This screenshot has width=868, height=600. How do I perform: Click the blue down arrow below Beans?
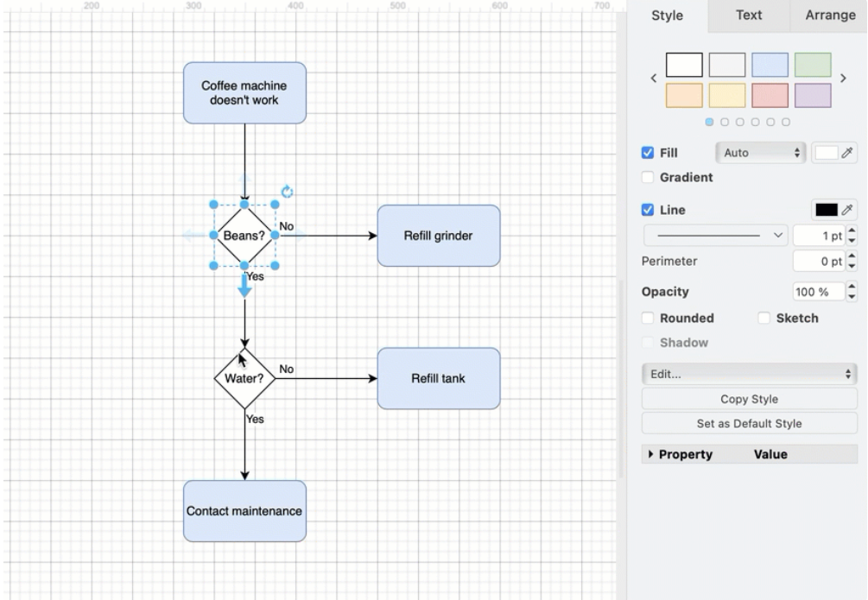[244, 288]
